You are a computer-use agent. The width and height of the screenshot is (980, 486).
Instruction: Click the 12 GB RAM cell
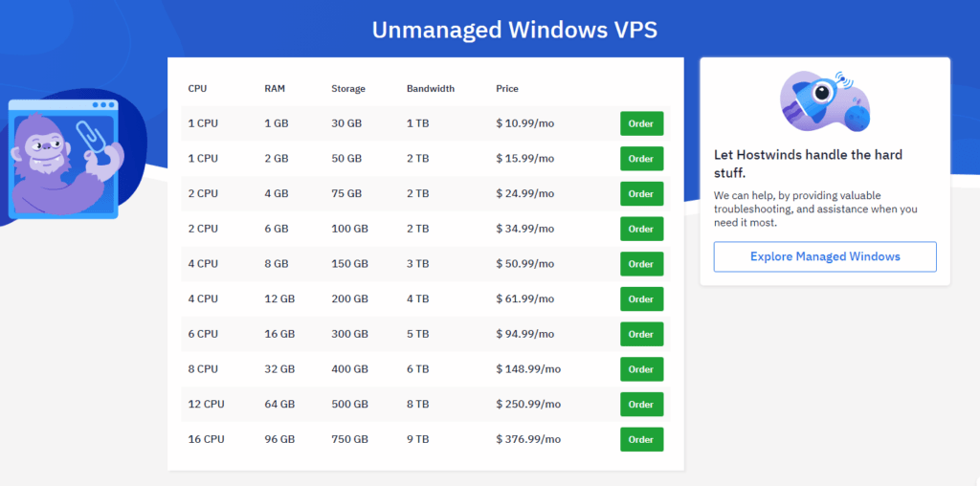tap(279, 299)
